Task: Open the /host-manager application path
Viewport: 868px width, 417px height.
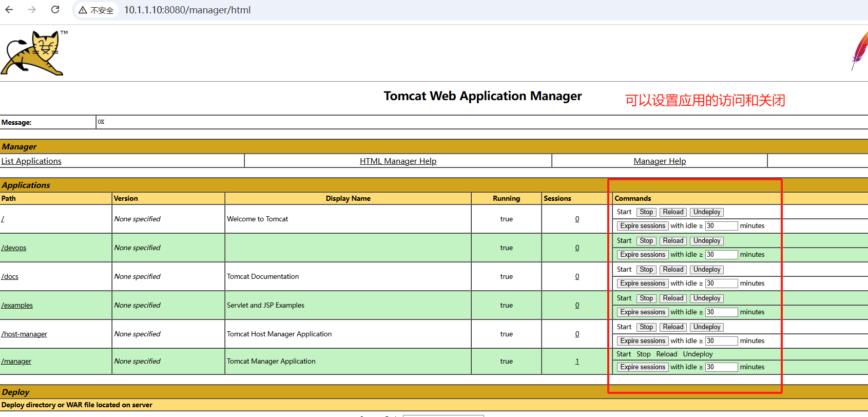Action: click(24, 334)
